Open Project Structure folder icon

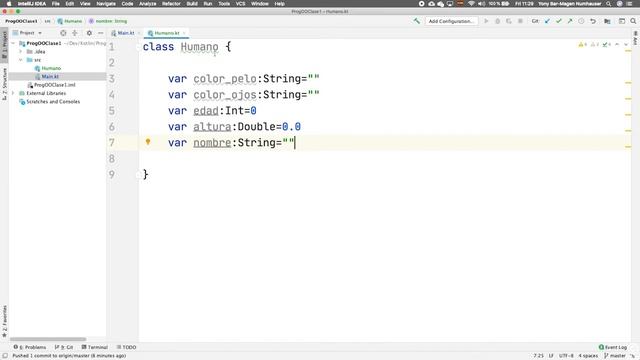pyautogui.click(x=607, y=21)
